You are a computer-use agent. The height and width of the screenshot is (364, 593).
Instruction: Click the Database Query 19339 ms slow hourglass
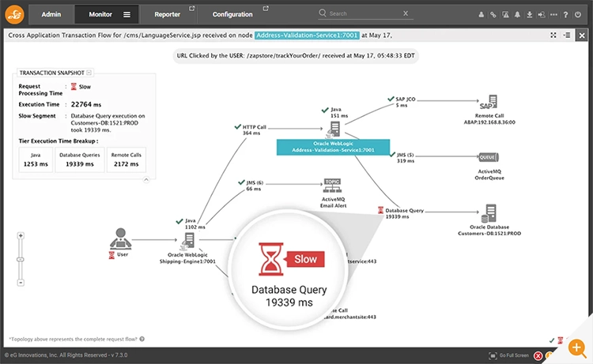(381, 210)
